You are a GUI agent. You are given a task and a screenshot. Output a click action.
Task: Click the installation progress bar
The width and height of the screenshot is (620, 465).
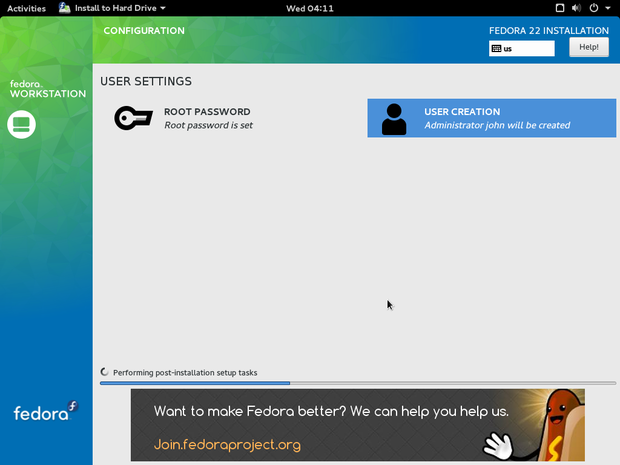point(358,383)
